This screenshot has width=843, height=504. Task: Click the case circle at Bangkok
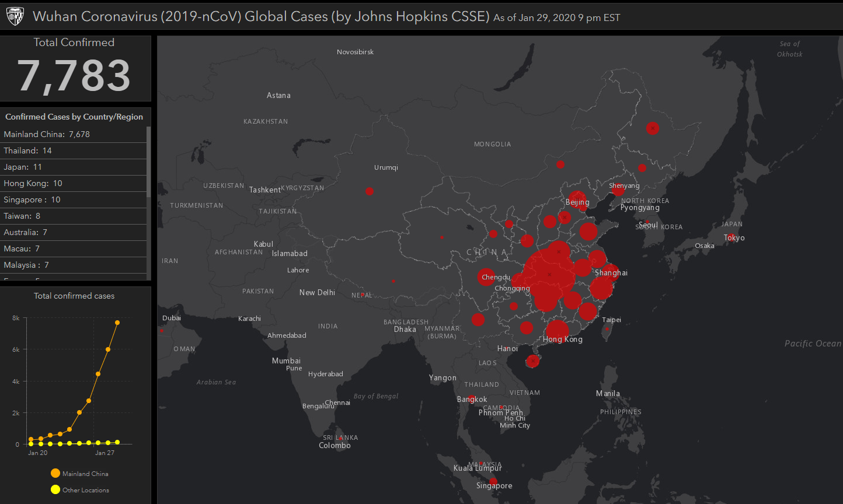point(472,398)
